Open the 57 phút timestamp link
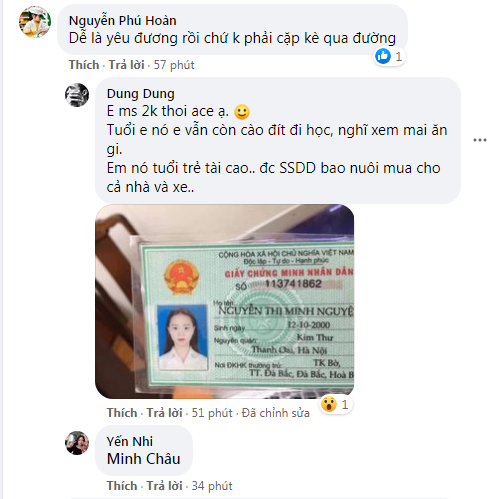Screen dimensions: 503x499 [x=174, y=65]
